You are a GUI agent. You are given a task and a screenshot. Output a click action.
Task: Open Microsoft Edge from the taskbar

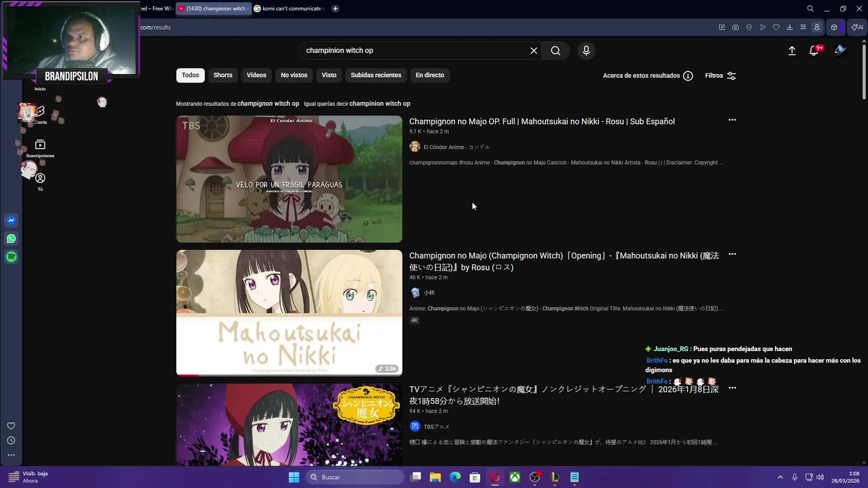(455, 477)
